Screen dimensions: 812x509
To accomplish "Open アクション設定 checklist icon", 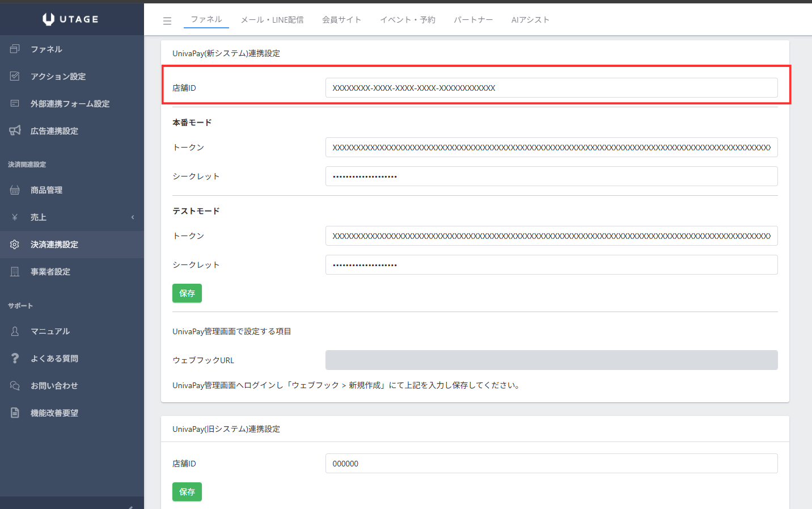I will tap(15, 77).
